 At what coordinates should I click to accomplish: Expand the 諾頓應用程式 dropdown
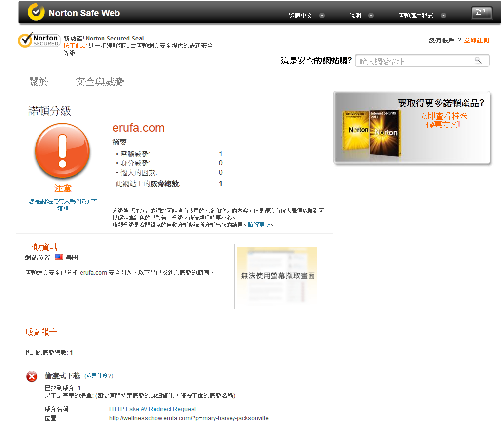point(422,16)
